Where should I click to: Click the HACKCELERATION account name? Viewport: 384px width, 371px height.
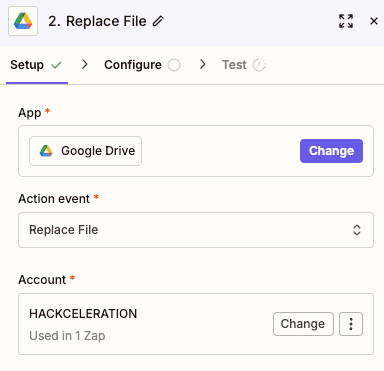83,314
